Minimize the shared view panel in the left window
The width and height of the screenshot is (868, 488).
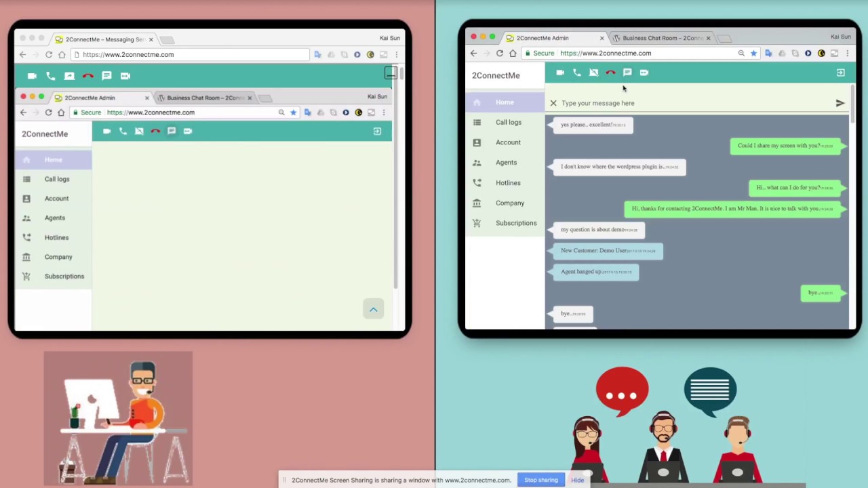click(x=390, y=72)
